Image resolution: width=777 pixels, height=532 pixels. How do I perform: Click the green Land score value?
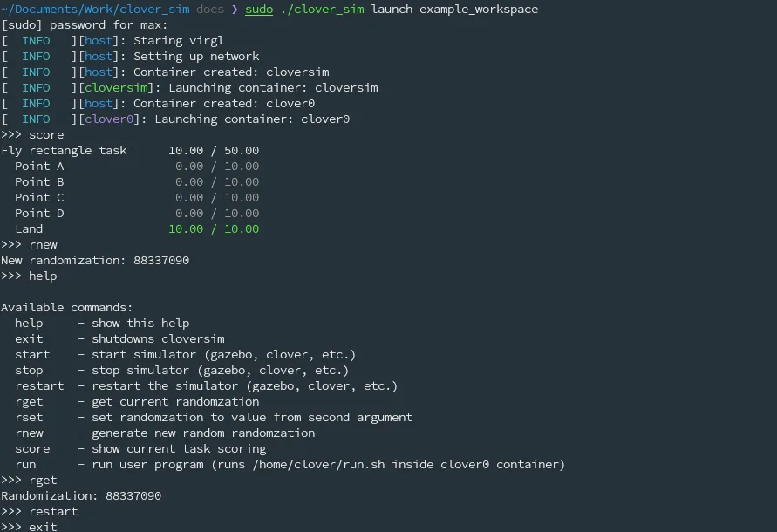pos(214,229)
